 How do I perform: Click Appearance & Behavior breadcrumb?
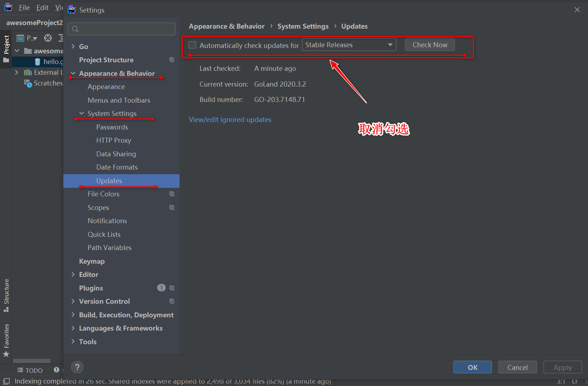pos(227,26)
